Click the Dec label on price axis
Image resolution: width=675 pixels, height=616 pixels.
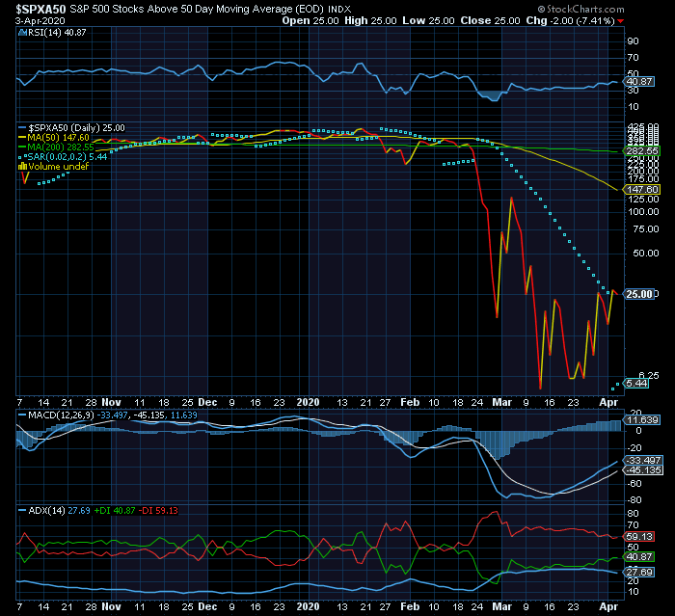(x=207, y=402)
